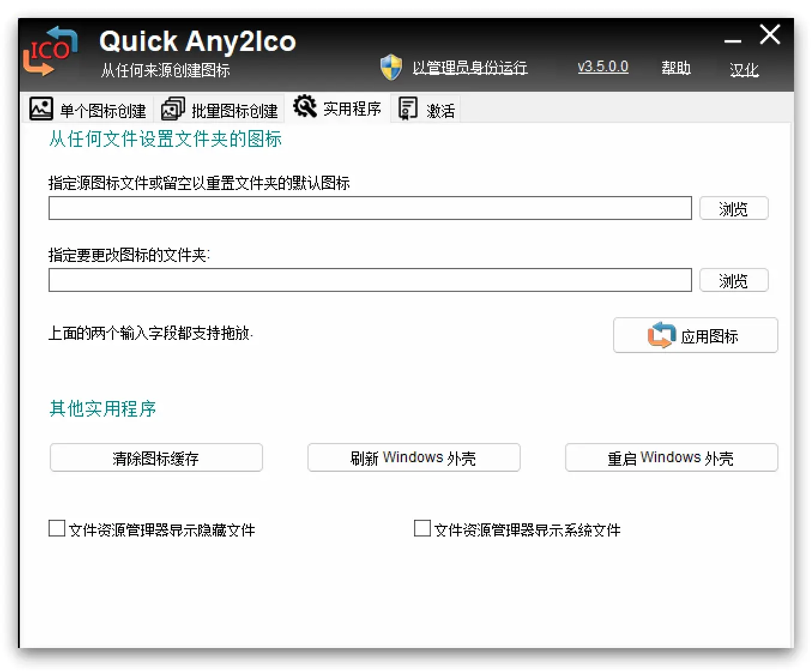Screen dimensions: 812x672
Task: Open the 单个图标创建 tab
Action: [x=88, y=109]
